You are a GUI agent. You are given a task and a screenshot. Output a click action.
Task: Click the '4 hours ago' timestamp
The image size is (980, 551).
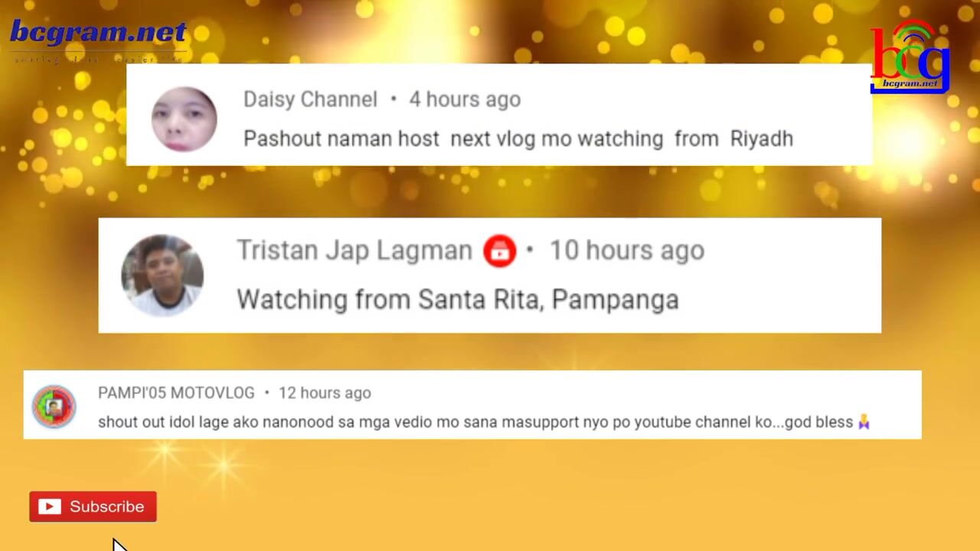[x=465, y=99]
